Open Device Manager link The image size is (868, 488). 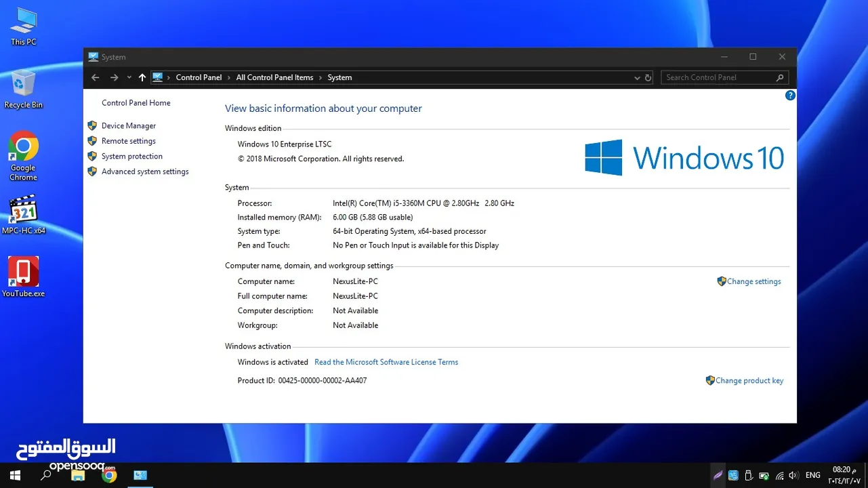[x=129, y=125]
